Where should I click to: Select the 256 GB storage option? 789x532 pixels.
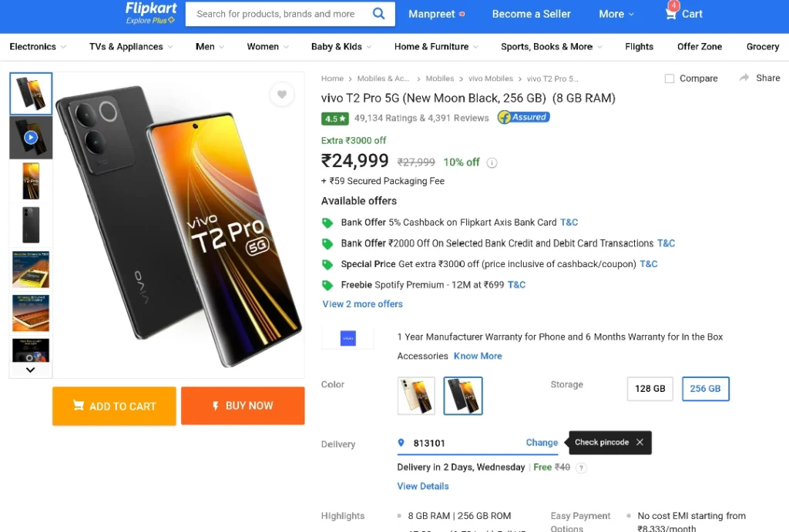[x=705, y=389]
